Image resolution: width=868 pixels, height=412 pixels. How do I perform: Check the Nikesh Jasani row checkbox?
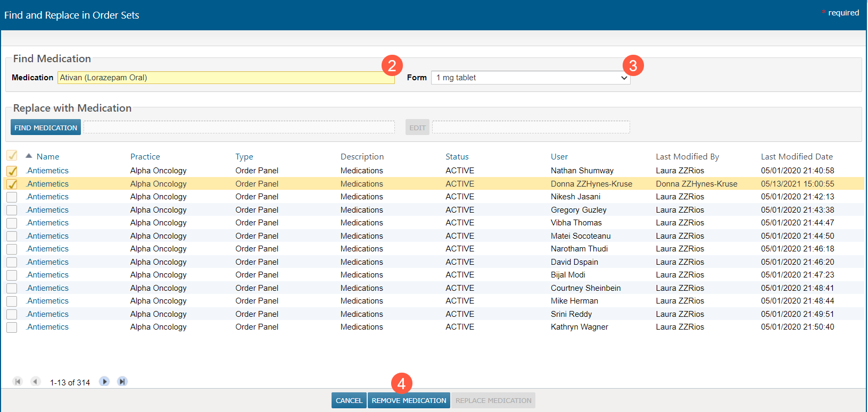(12, 197)
